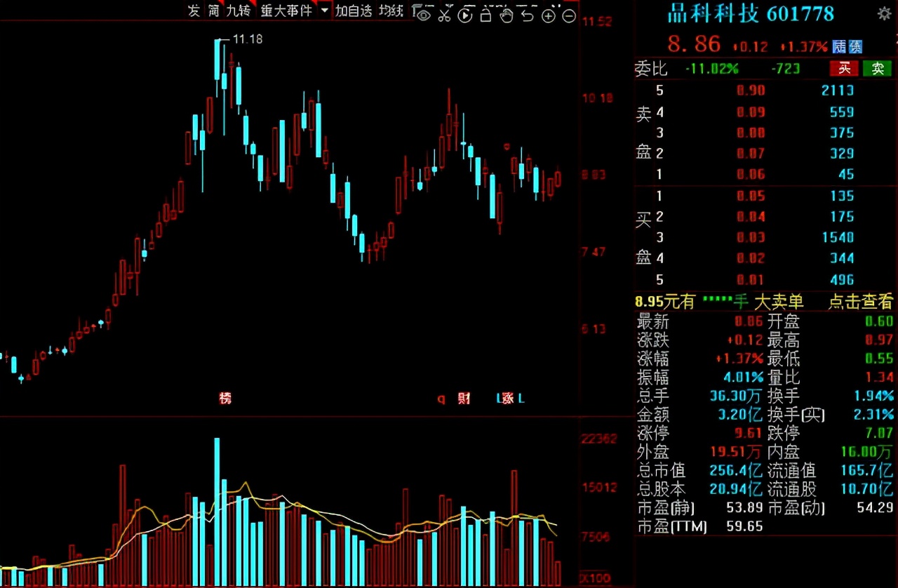The width and height of the screenshot is (898, 588).
Task: Select the 均线 toolbar option
Action: (x=391, y=11)
